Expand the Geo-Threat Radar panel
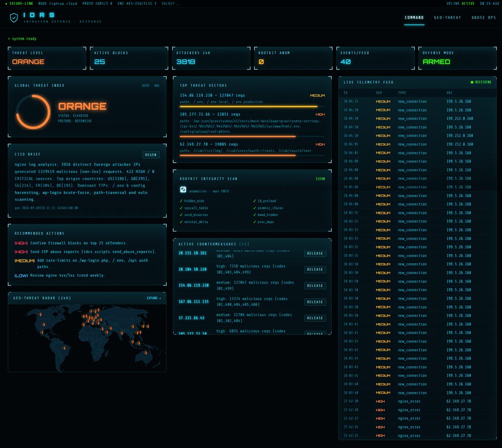The width and height of the screenshot is (502, 448). tap(154, 298)
